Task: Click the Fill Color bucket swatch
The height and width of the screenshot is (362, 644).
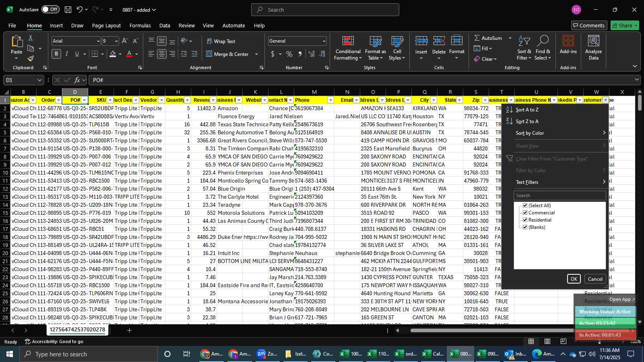Action: tap(113, 54)
